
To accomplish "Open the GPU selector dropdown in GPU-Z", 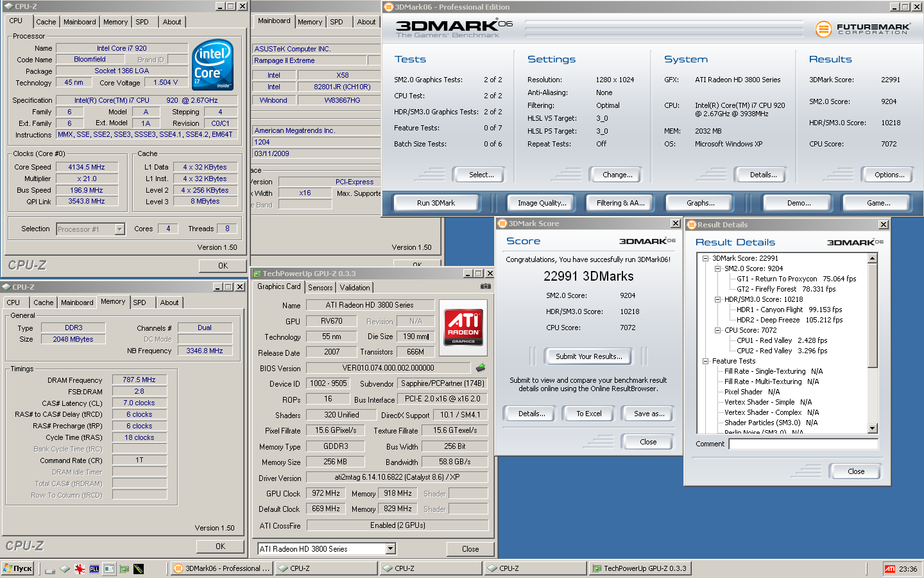I will coord(390,548).
